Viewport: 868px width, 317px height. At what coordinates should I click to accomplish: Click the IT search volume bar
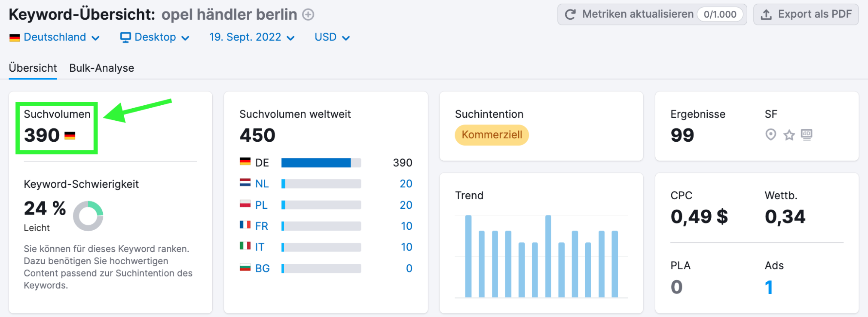pos(321,247)
